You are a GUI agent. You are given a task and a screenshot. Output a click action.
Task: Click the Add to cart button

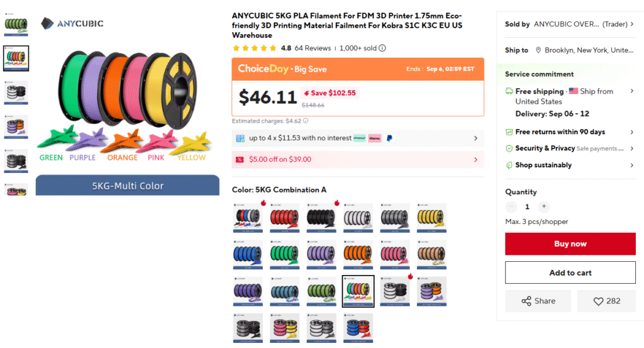pos(570,273)
